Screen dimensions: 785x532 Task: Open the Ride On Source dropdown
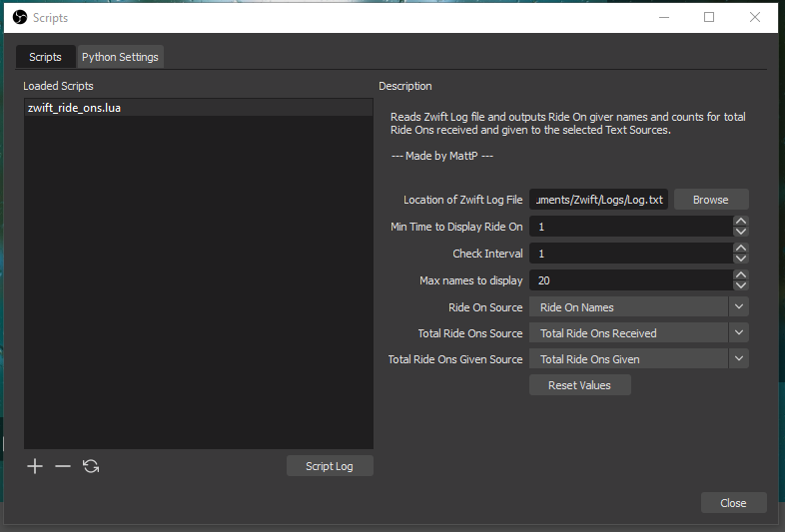(638, 307)
